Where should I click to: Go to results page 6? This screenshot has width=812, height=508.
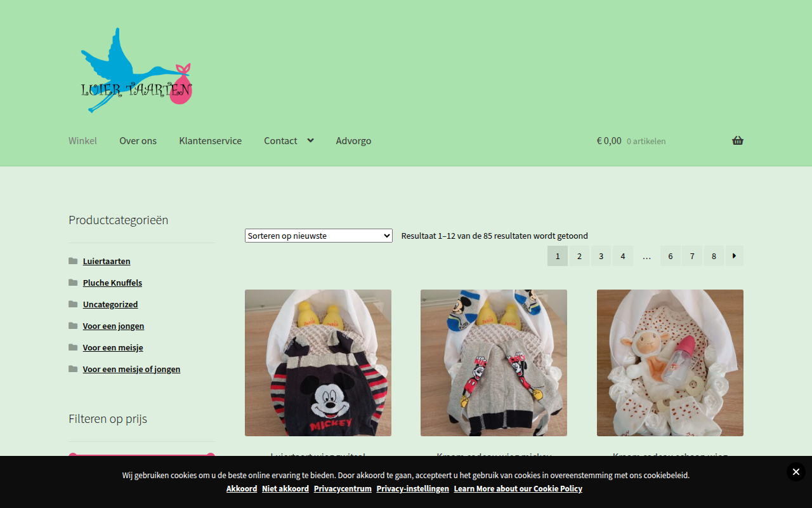pos(671,256)
